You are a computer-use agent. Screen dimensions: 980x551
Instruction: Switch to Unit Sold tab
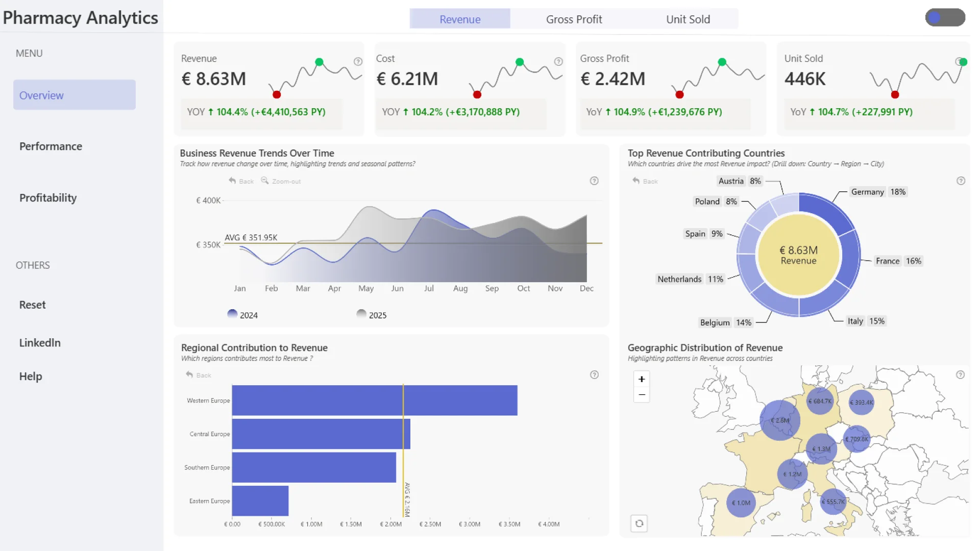tap(688, 19)
